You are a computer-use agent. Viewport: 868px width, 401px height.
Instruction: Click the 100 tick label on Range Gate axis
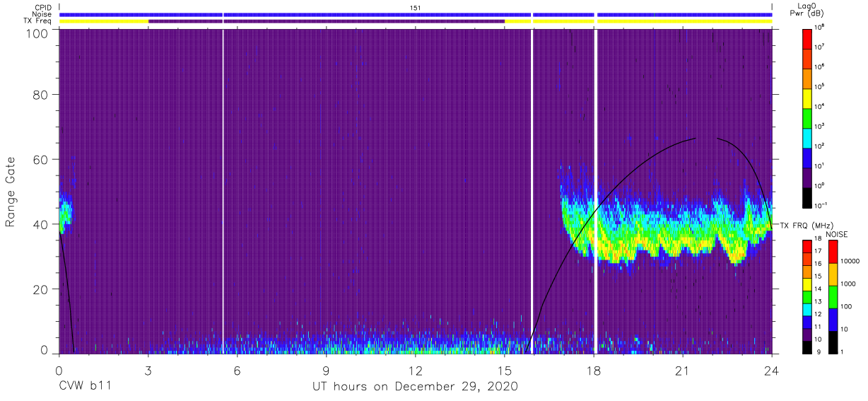pos(37,33)
